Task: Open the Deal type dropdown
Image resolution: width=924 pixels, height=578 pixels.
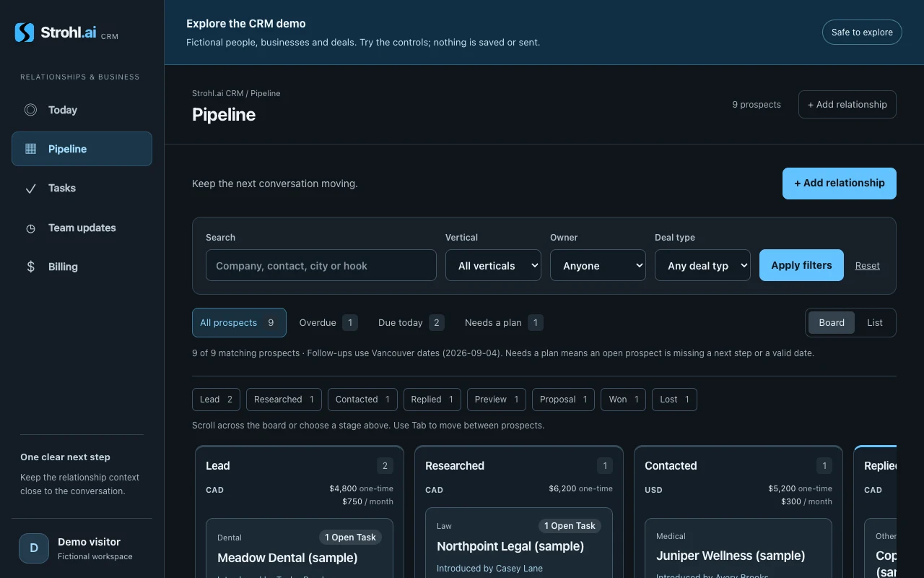Action: point(702,265)
